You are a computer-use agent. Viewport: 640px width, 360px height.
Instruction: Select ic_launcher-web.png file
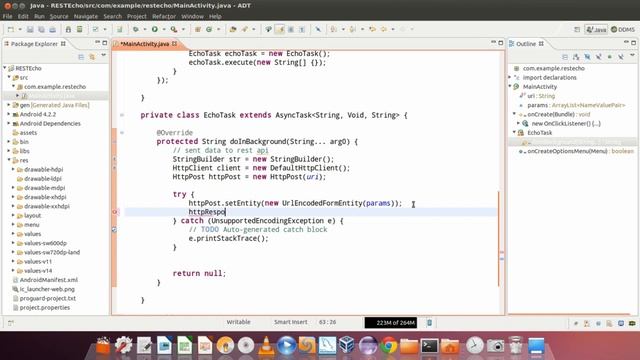[x=47, y=289]
